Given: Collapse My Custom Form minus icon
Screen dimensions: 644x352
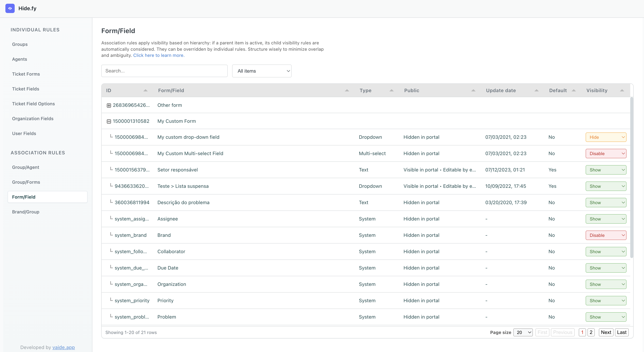Looking at the screenshot, I should (109, 121).
